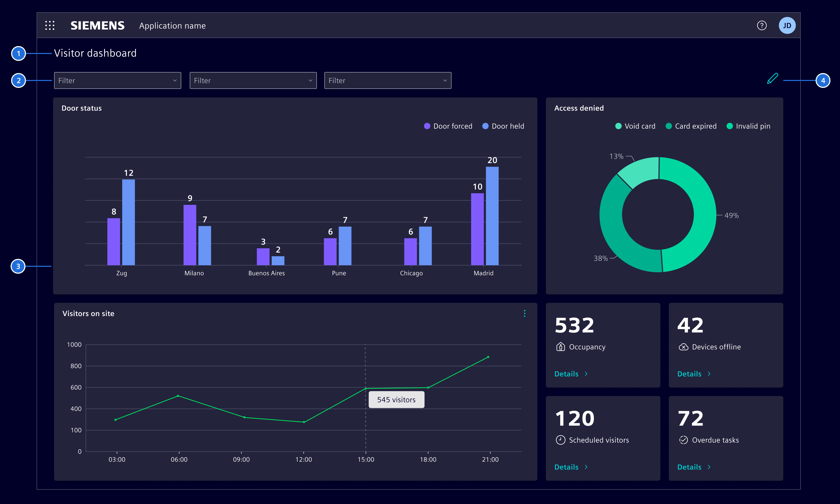Click the Overdue tasks checkmark icon
Viewport: 840px width, 504px height.
coord(683,440)
